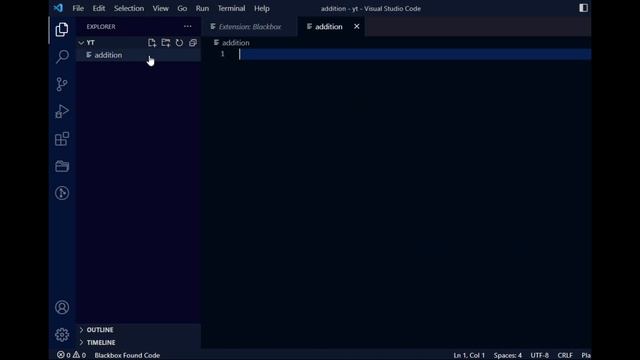
Task: Open the Run and Debug view
Action: [62, 111]
